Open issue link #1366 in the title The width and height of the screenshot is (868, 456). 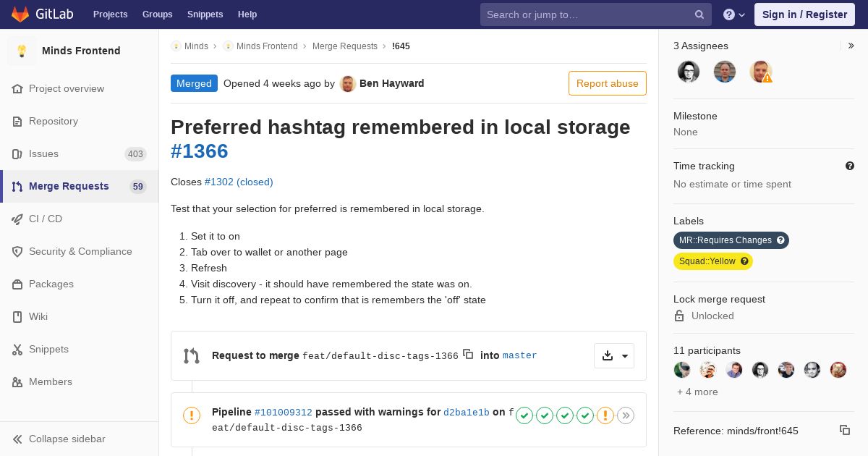[200, 151]
